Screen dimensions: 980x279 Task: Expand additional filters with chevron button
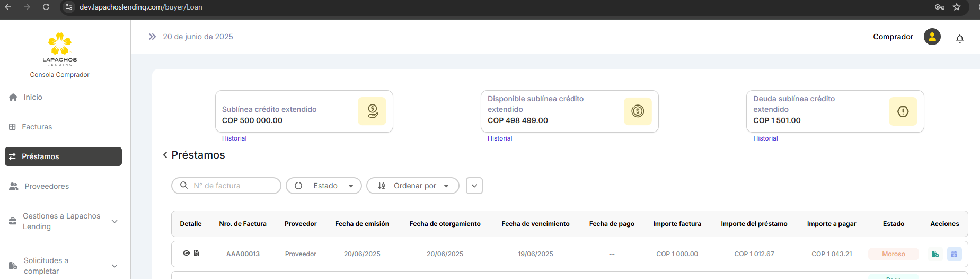[474, 186]
